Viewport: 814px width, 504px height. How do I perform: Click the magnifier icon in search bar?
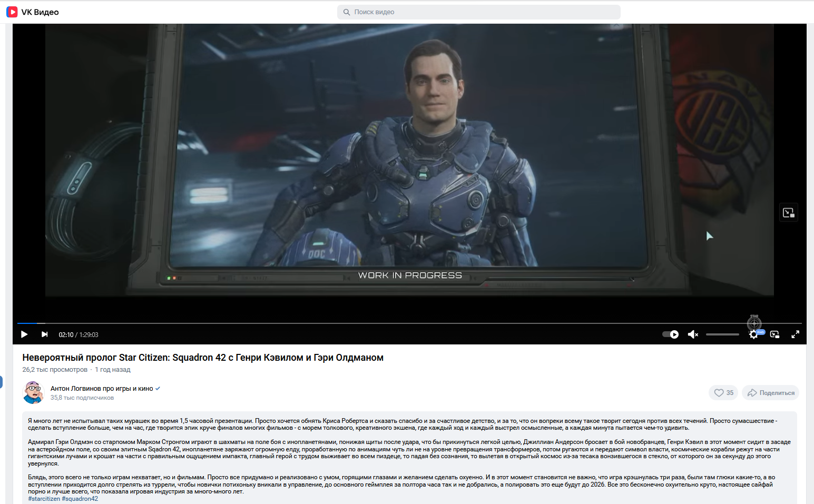[x=347, y=12]
